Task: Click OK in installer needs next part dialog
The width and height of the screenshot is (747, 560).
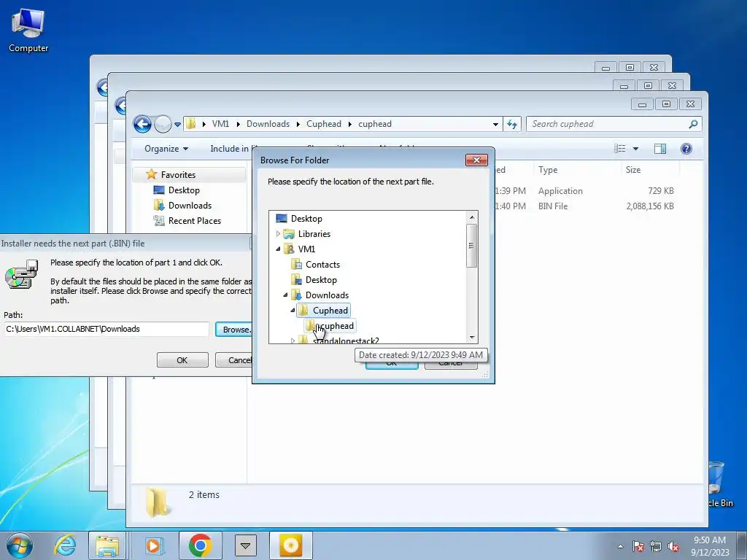Action: [x=182, y=360]
